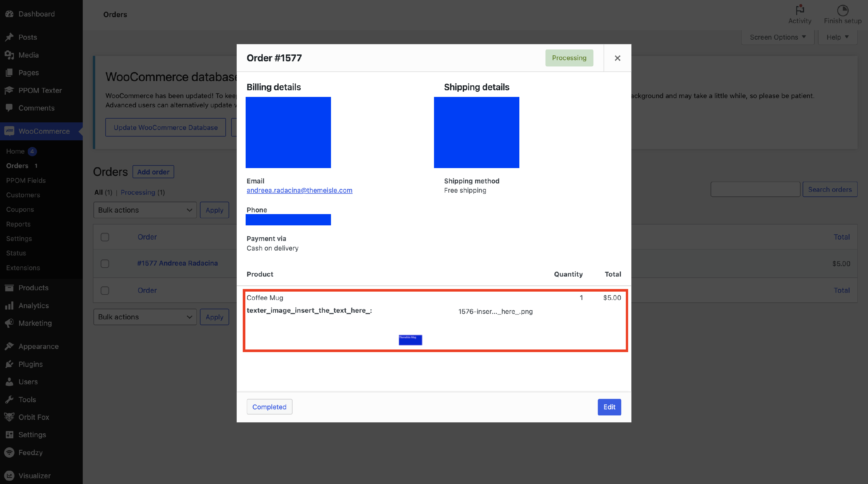The width and height of the screenshot is (868, 484).
Task: Click the Feedzy wifi-style icon
Action: [x=9, y=452]
